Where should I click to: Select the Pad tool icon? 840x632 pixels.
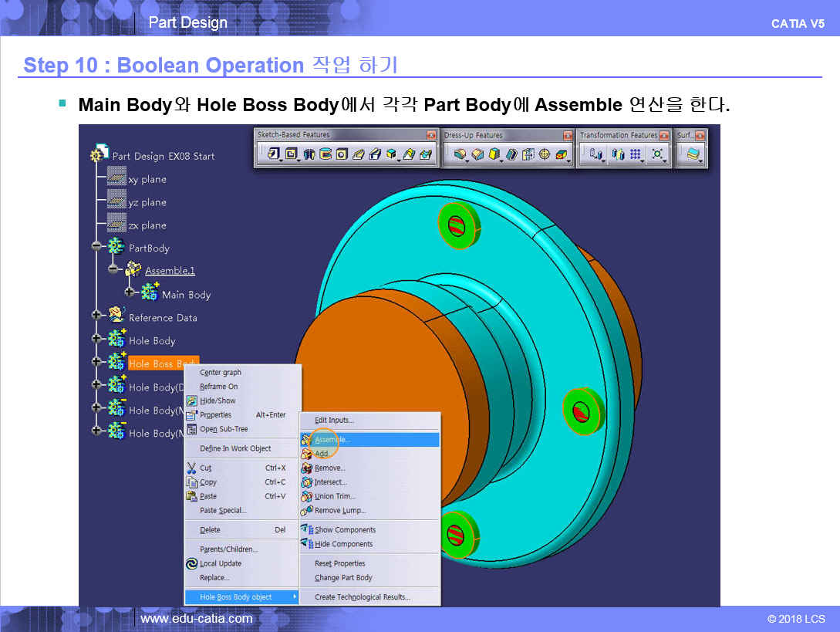273,154
